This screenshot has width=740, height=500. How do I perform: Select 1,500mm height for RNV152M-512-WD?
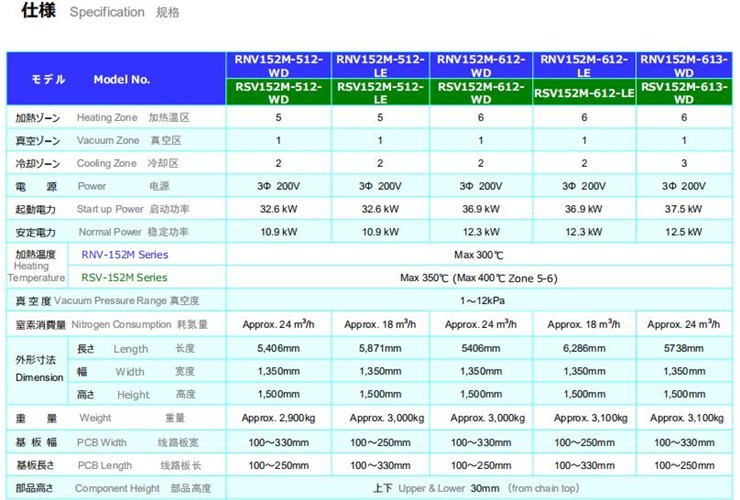[278, 394]
